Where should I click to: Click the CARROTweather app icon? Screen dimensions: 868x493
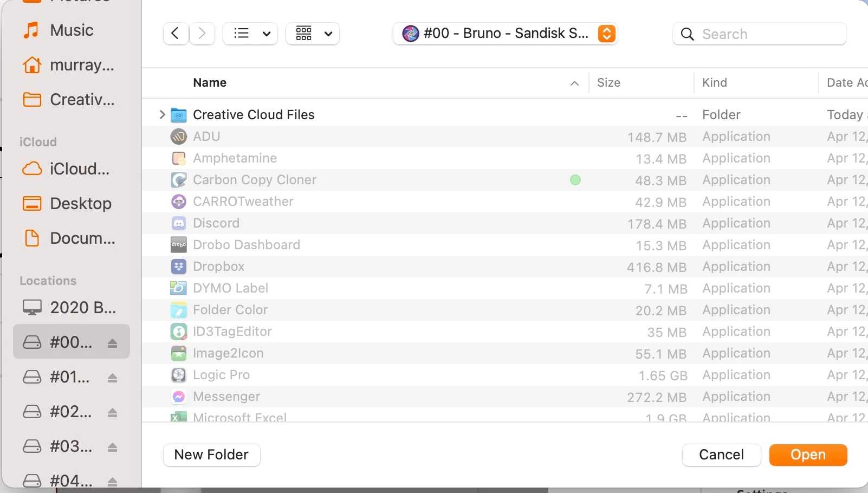pyautogui.click(x=179, y=202)
